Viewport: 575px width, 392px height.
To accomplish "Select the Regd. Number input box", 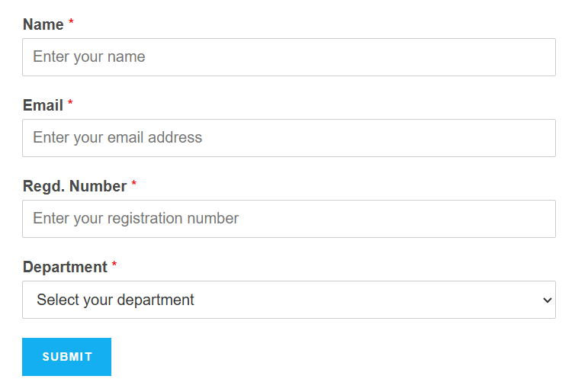I will [289, 219].
